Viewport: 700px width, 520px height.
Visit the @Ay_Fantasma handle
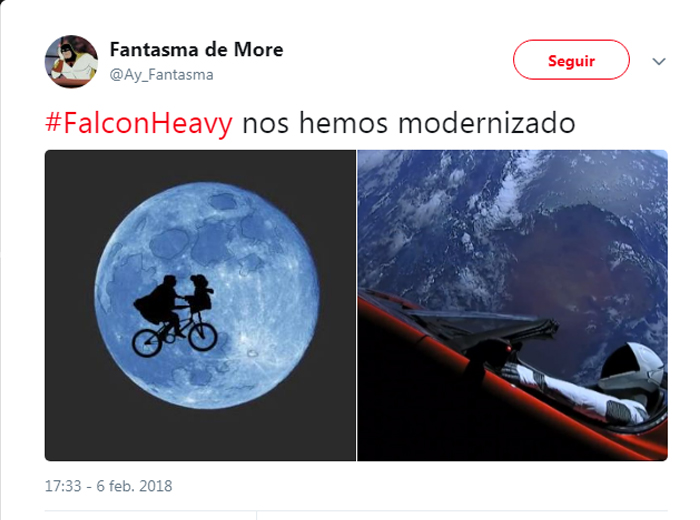coord(162,75)
